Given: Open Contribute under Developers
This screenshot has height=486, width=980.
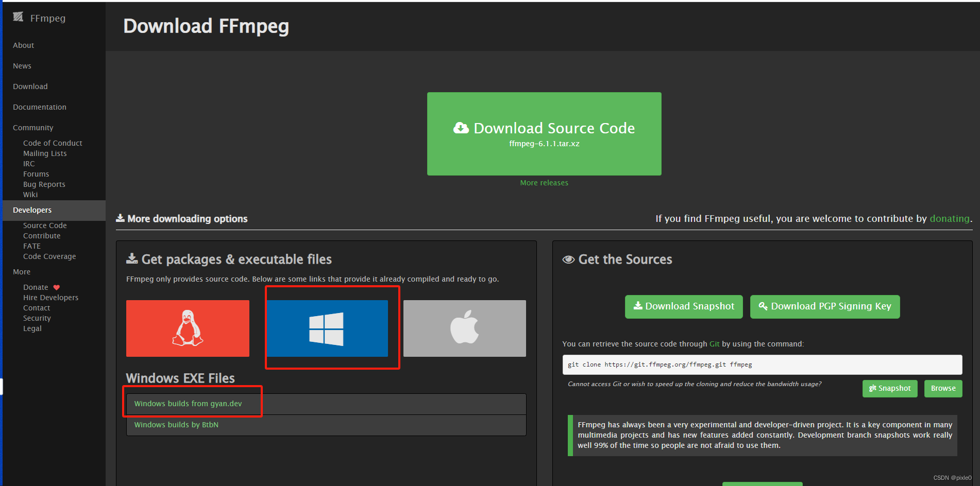Looking at the screenshot, I should [42, 236].
